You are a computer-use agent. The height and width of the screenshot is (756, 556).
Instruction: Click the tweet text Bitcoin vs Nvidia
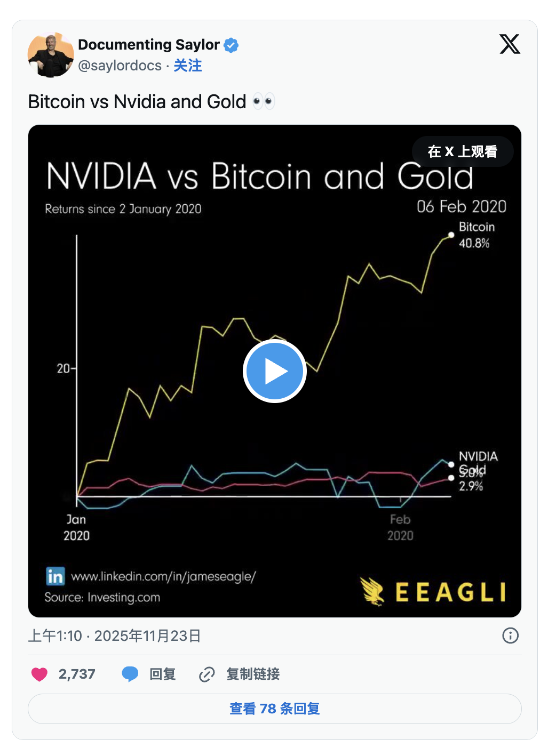click(x=137, y=102)
